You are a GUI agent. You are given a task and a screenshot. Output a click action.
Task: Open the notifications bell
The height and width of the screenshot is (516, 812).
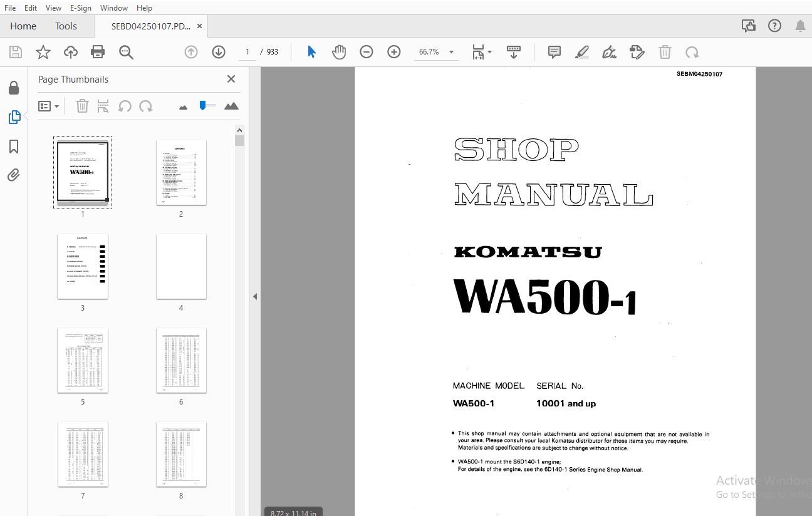(x=800, y=26)
